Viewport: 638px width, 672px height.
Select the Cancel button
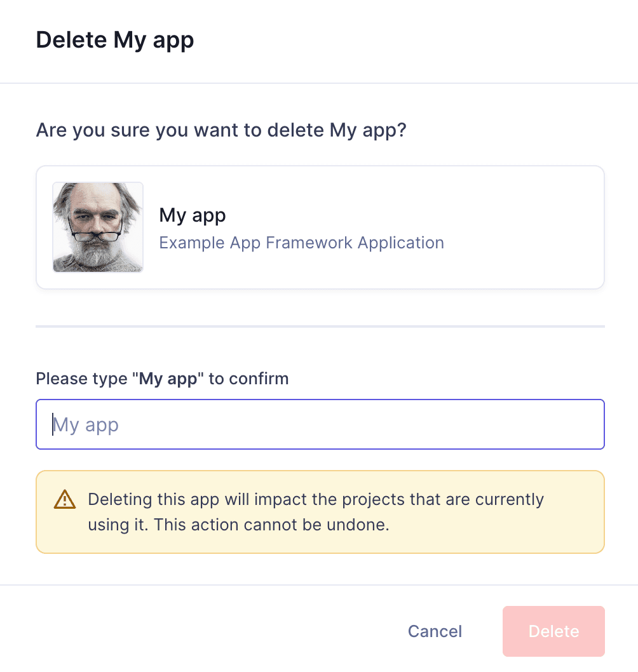(435, 631)
